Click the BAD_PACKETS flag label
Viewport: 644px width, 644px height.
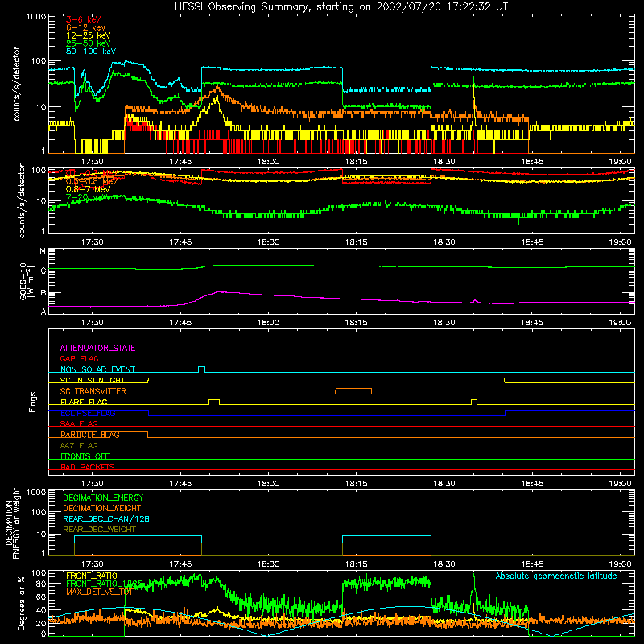coord(88,467)
